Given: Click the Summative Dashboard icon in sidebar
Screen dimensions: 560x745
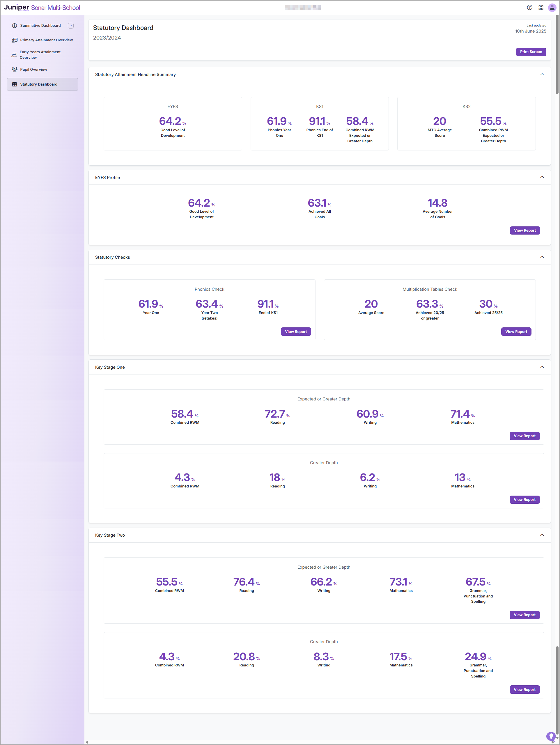Looking at the screenshot, I should click(x=15, y=26).
